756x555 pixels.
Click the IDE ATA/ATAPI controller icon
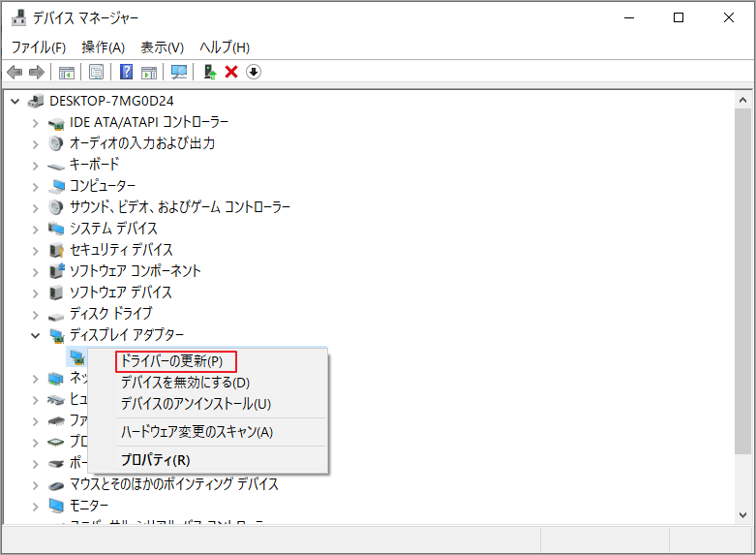[56, 123]
